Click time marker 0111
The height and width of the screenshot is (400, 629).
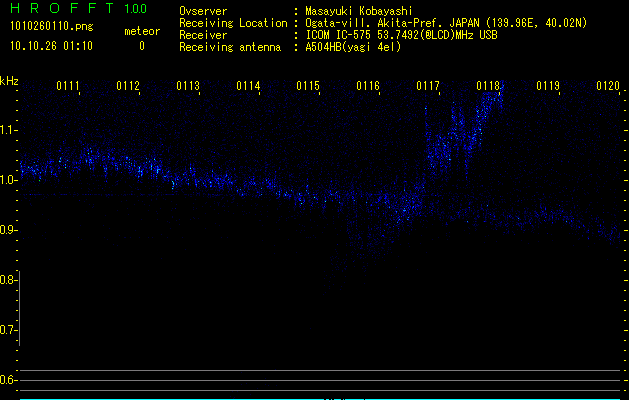tap(68, 86)
